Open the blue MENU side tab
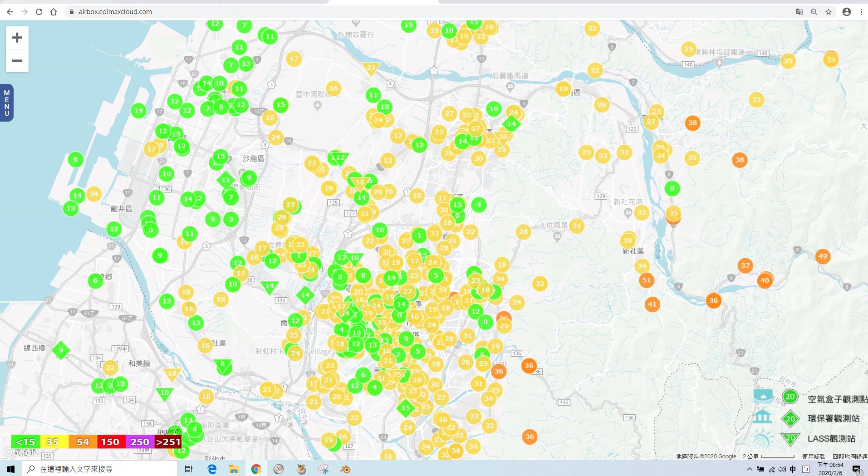Image resolution: width=868 pixels, height=476 pixels. (7, 103)
